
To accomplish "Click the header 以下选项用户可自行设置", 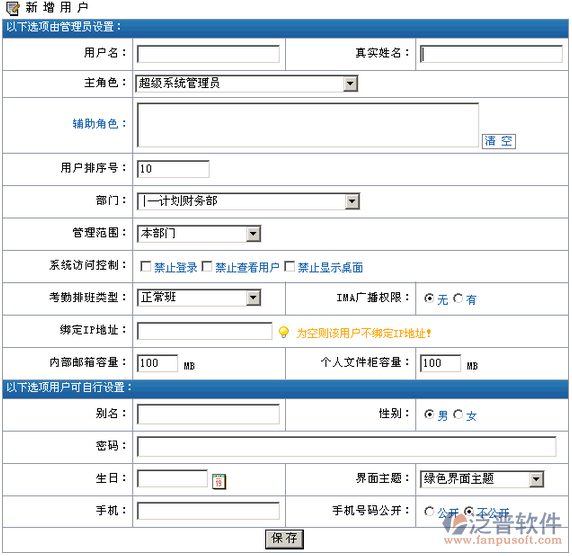I will click(x=69, y=387).
